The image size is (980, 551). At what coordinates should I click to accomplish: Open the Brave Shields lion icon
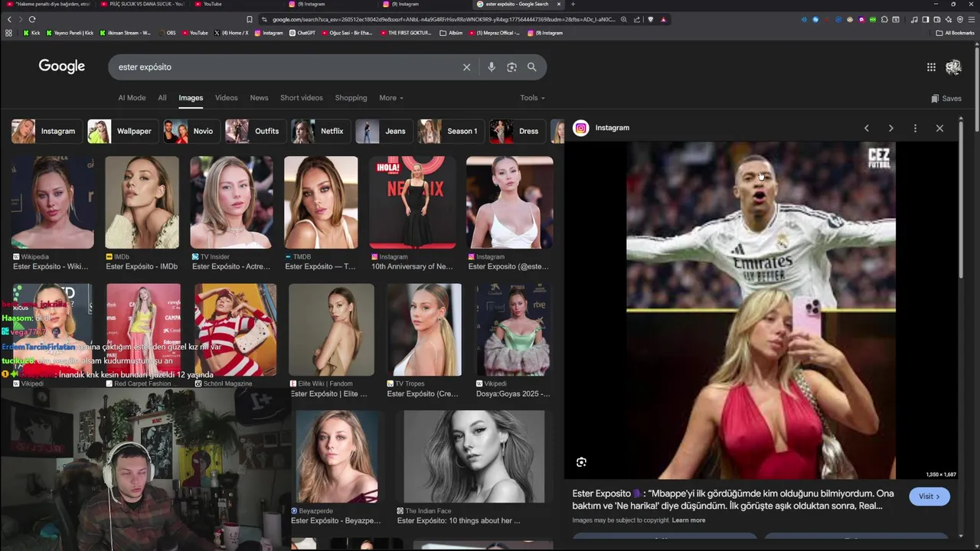tap(651, 19)
